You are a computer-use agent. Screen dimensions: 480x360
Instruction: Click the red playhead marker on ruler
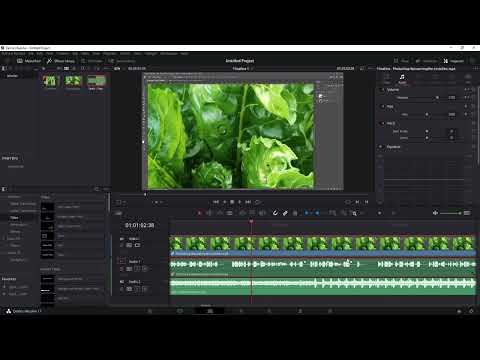pos(251,221)
